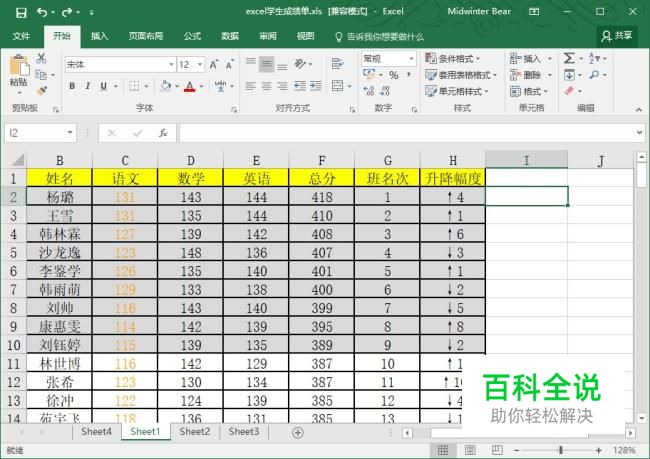Switch to Page Layout view icon
Viewport: 650px width, 459px height.
[470, 450]
